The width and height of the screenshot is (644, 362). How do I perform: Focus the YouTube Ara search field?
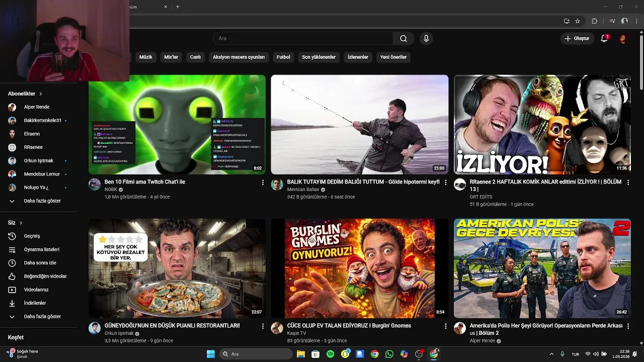pos(303,39)
